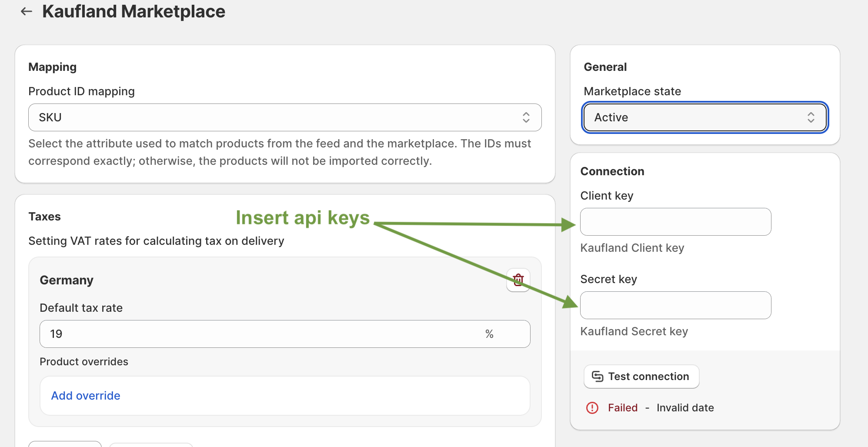Viewport: 868px width, 447px height.
Task: Click the Connection section heading
Action: pyautogui.click(x=612, y=171)
